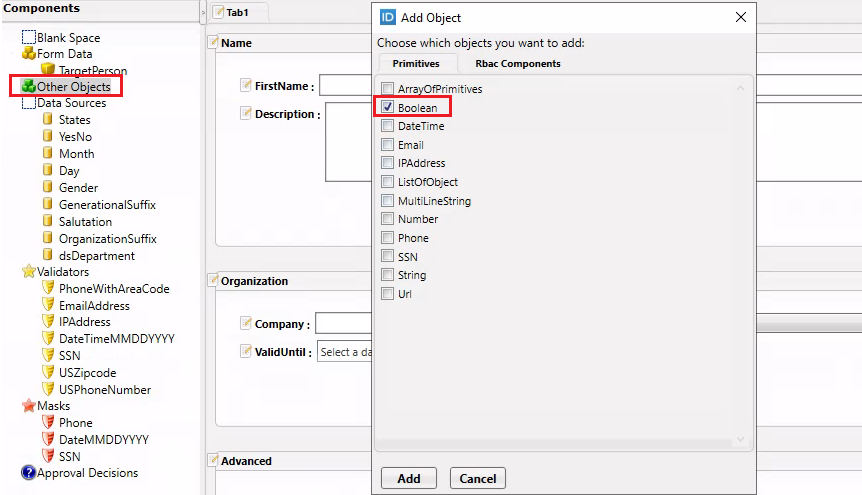Click the Blank Space dashed square icon

tap(29, 37)
